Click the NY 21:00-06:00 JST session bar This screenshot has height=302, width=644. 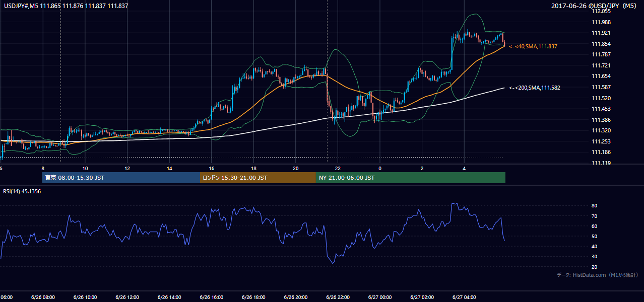point(411,178)
